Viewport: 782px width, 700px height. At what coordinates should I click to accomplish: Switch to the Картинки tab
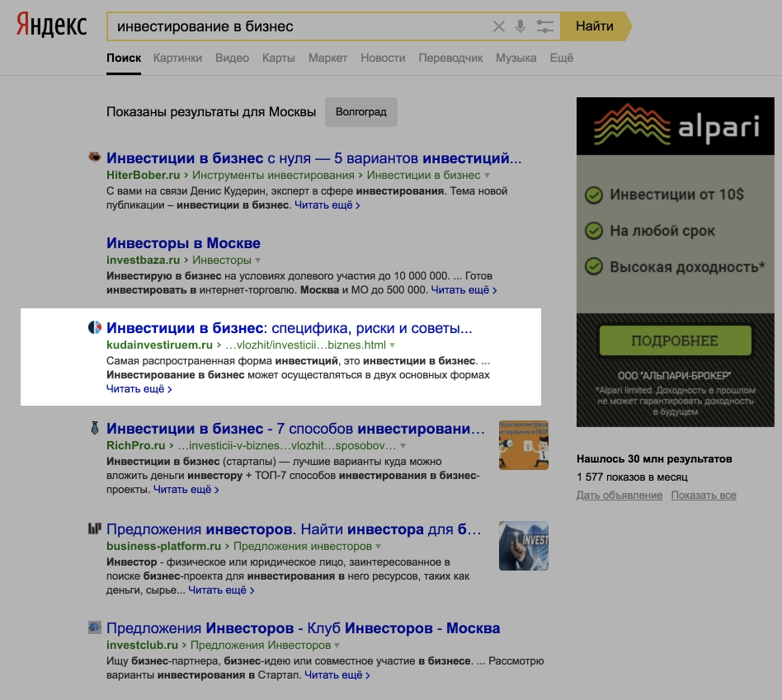click(x=177, y=58)
